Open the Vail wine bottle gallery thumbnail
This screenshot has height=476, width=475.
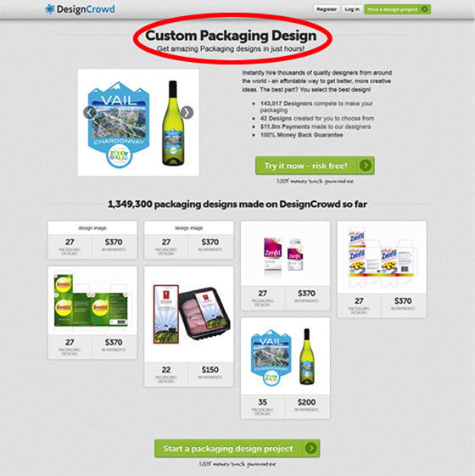(x=285, y=356)
